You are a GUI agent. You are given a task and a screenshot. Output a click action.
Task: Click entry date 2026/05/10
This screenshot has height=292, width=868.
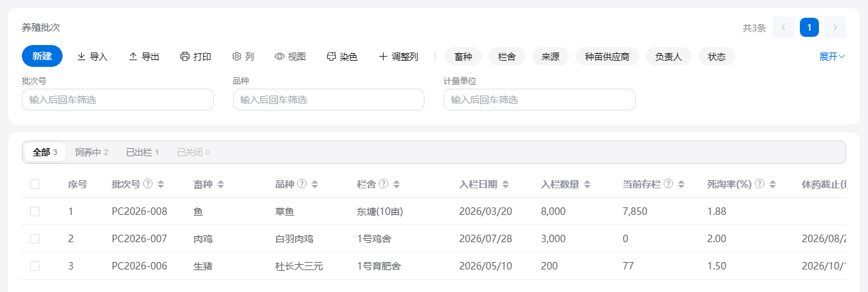(486, 266)
